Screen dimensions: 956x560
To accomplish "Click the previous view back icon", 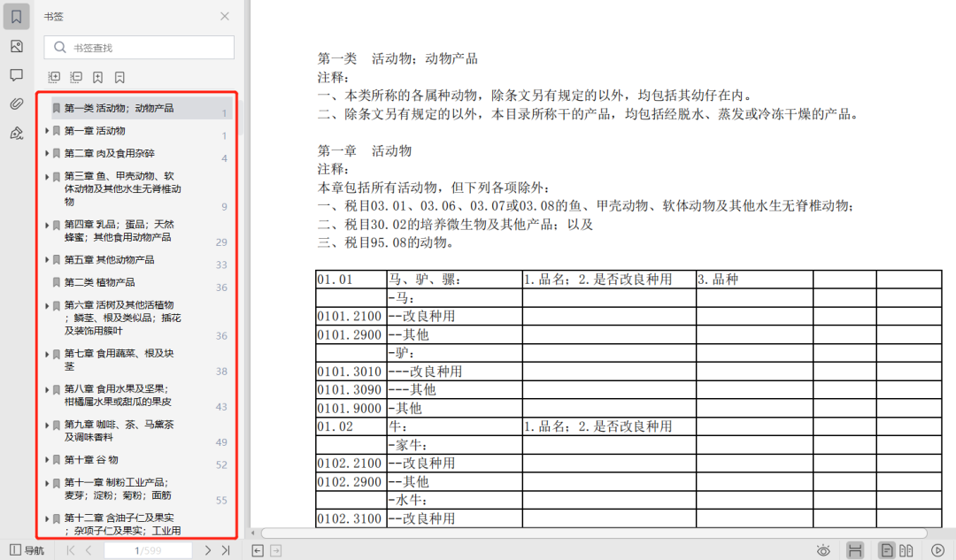I will pos(258,550).
